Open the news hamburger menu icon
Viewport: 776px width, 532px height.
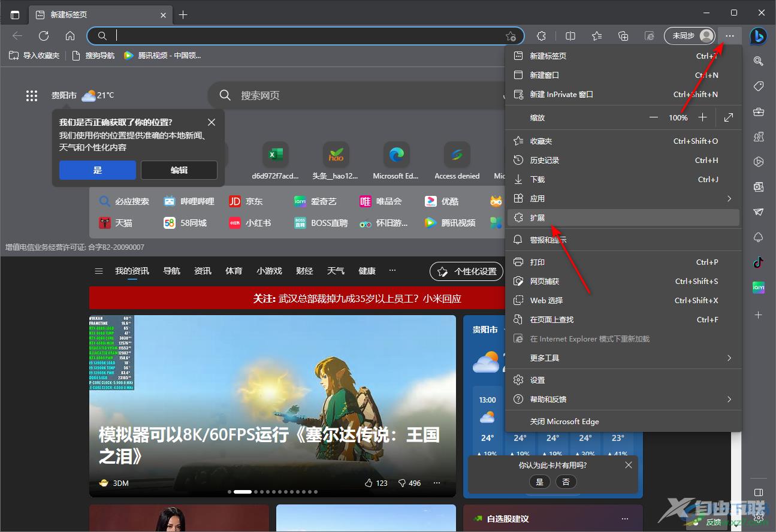point(99,271)
